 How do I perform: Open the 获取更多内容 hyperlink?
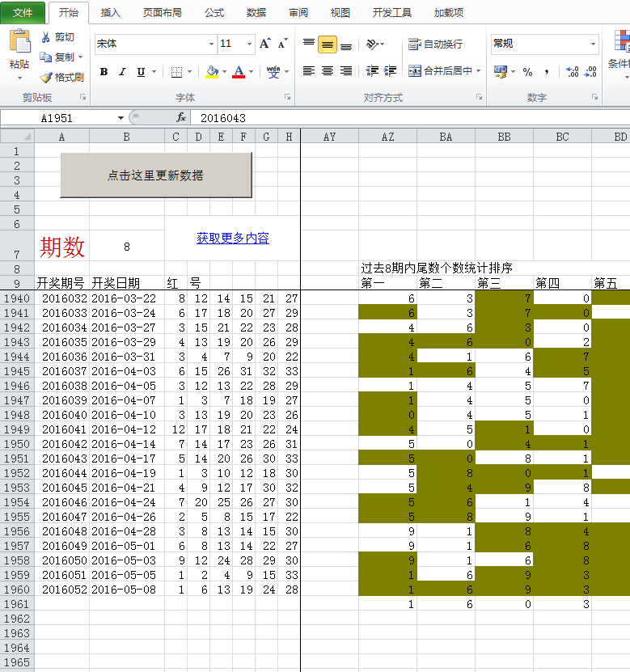pos(232,239)
